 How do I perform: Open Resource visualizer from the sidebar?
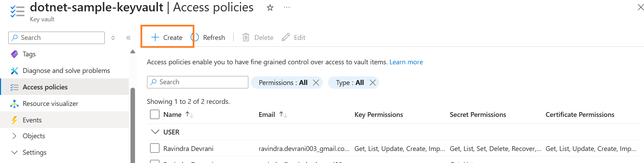click(50, 104)
